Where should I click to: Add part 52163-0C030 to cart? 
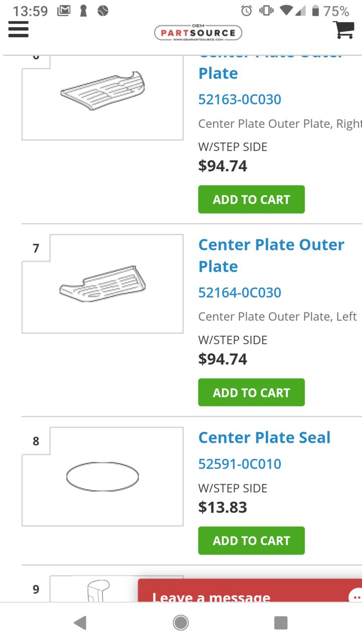(x=251, y=199)
